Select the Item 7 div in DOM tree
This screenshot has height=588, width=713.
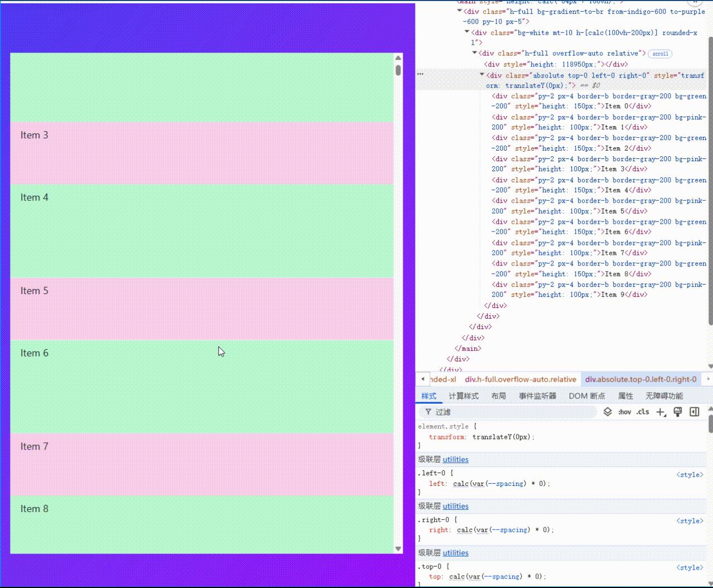tap(599, 248)
